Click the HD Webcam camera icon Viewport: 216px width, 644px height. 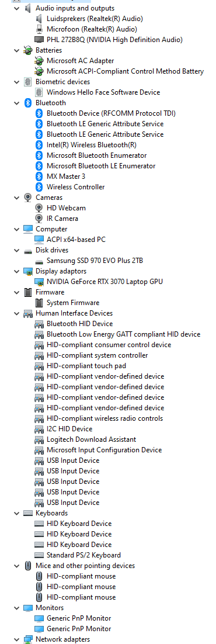tap(39, 208)
